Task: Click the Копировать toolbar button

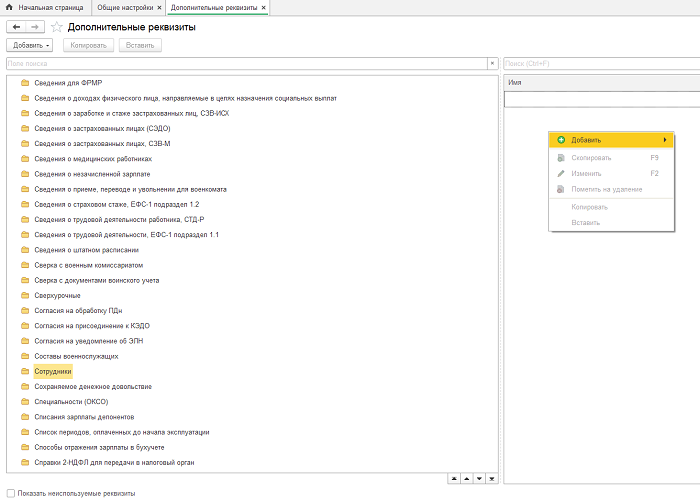Action: pyautogui.click(x=87, y=45)
